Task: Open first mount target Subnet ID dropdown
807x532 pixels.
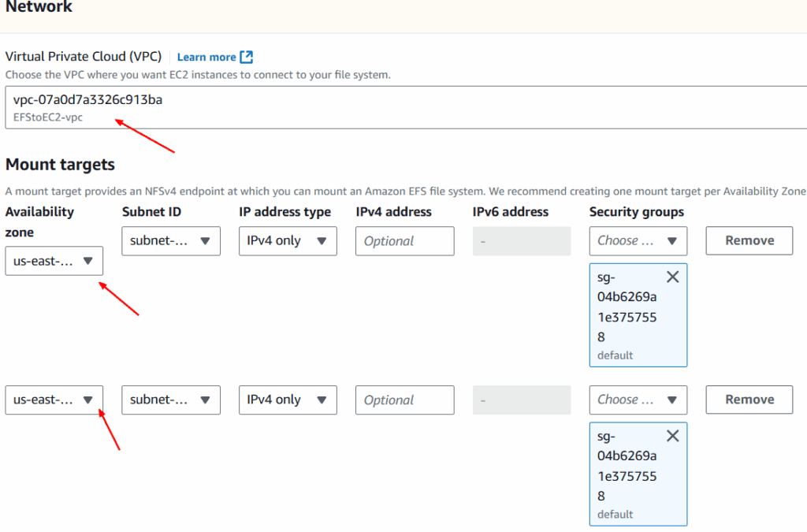Action: click(x=171, y=241)
